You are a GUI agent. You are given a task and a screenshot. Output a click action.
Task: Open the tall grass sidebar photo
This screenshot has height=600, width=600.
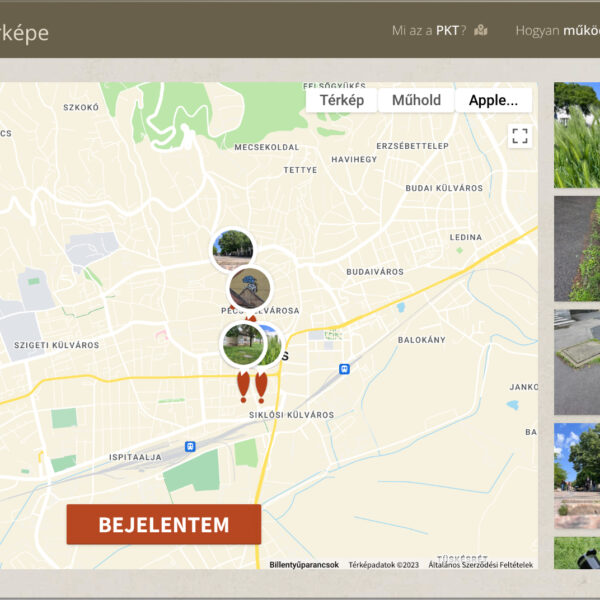click(x=577, y=135)
